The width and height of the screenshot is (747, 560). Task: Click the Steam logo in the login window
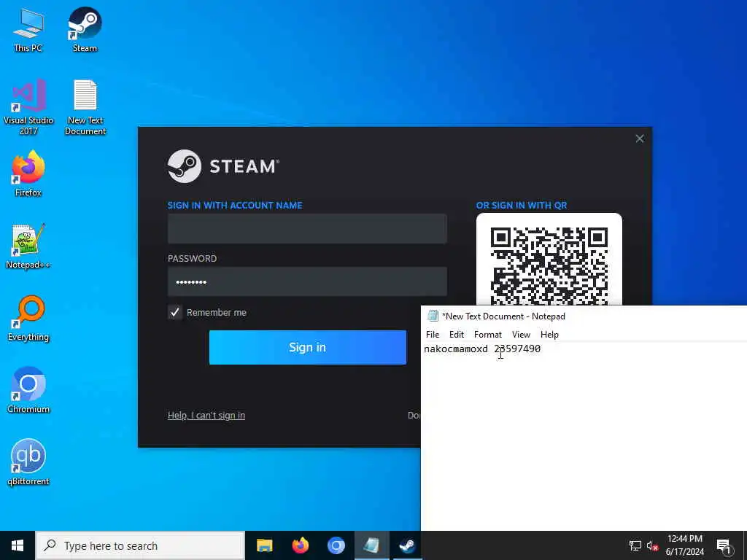pyautogui.click(x=223, y=166)
